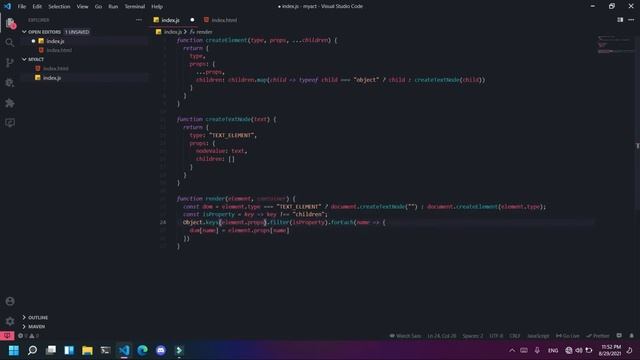Toggle the microphone icon in the system tray
The image size is (640, 360).
[537, 350]
